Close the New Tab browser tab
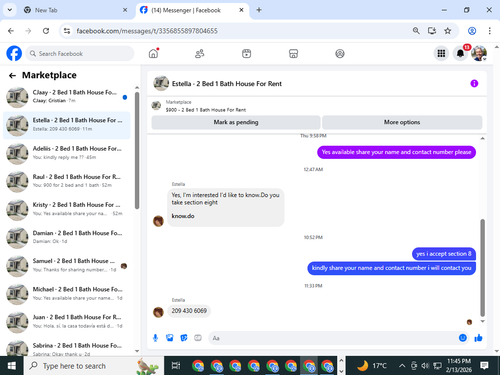Screen dimensions: 500x375 pos(125,10)
